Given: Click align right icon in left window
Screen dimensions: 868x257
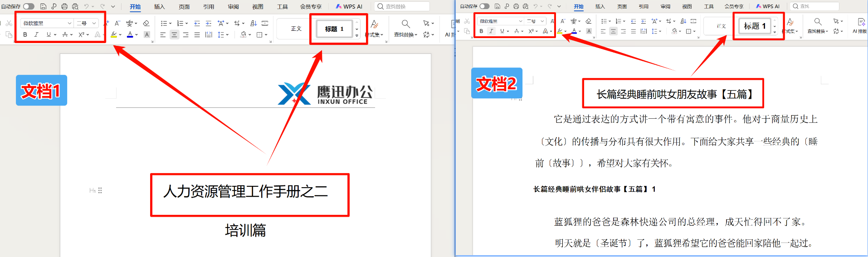Looking at the screenshot, I should click(185, 34).
